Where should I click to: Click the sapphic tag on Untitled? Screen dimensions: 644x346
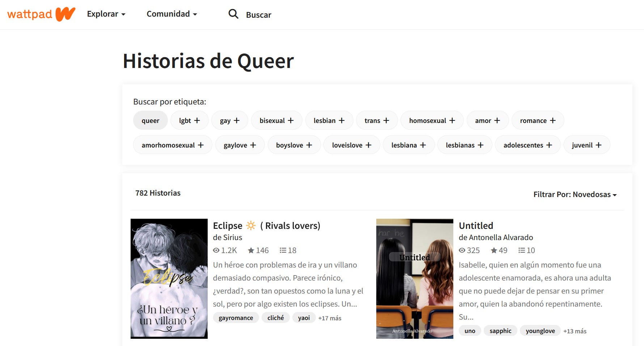click(x=500, y=331)
